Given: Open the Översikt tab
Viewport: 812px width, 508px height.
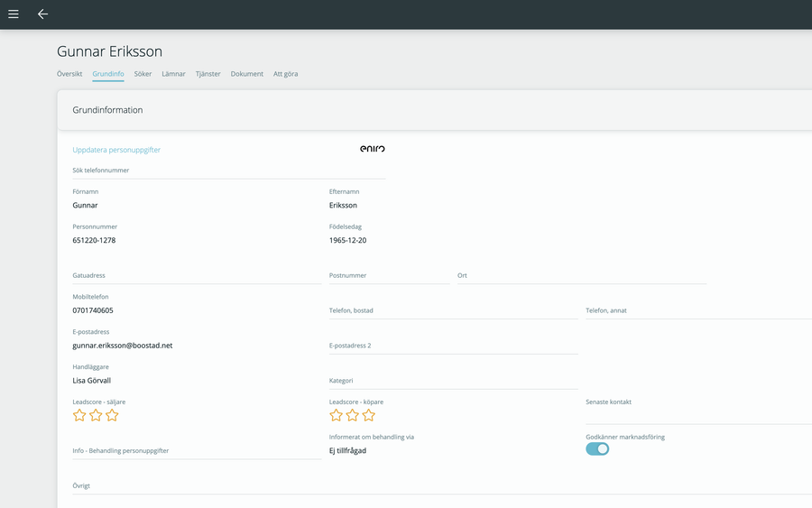Looking at the screenshot, I should click(x=69, y=73).
